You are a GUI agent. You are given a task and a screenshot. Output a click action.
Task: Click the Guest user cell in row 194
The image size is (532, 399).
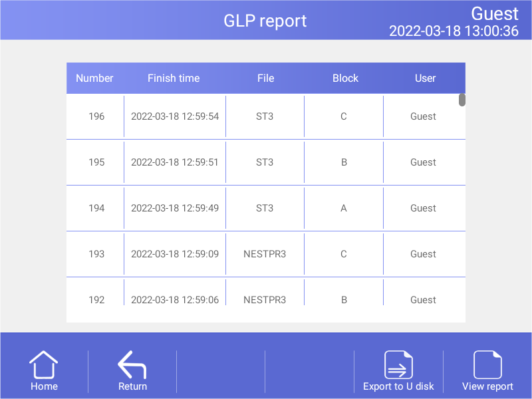click(x=423, y=208)
